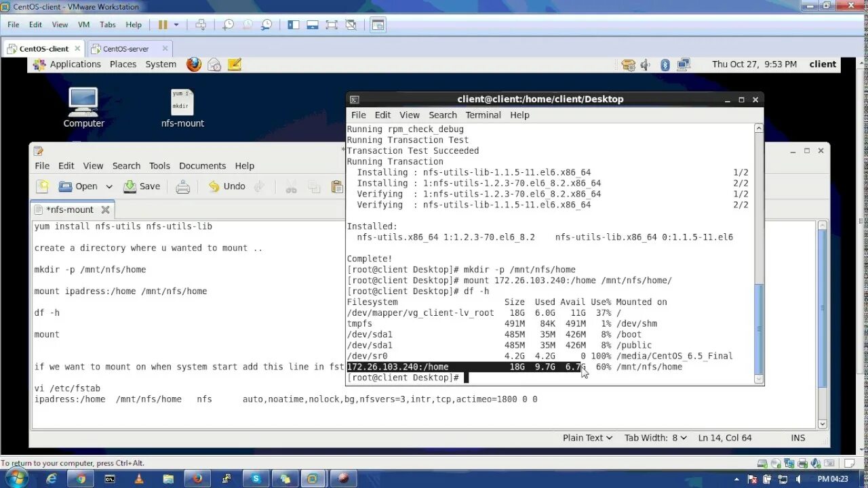Viewport: 868px width, 488px height.
Task: Click the update notifier icon in GNOME panel
Action: coord(629,64)
